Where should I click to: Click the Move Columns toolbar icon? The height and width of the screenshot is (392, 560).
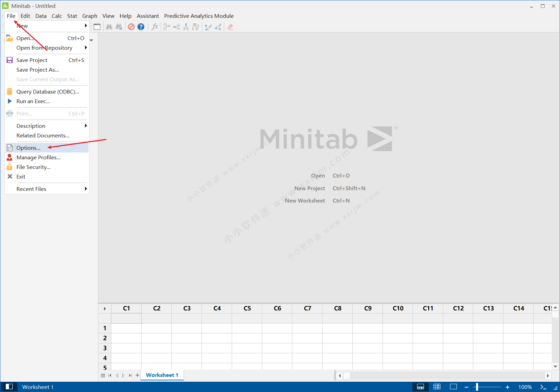196,27
